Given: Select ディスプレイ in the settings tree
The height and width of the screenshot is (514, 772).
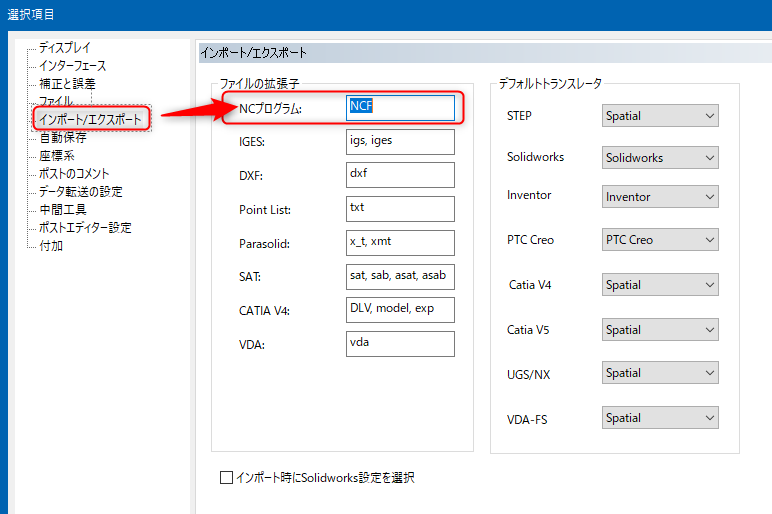Looking at the screenshot, I should click(65, 47).
